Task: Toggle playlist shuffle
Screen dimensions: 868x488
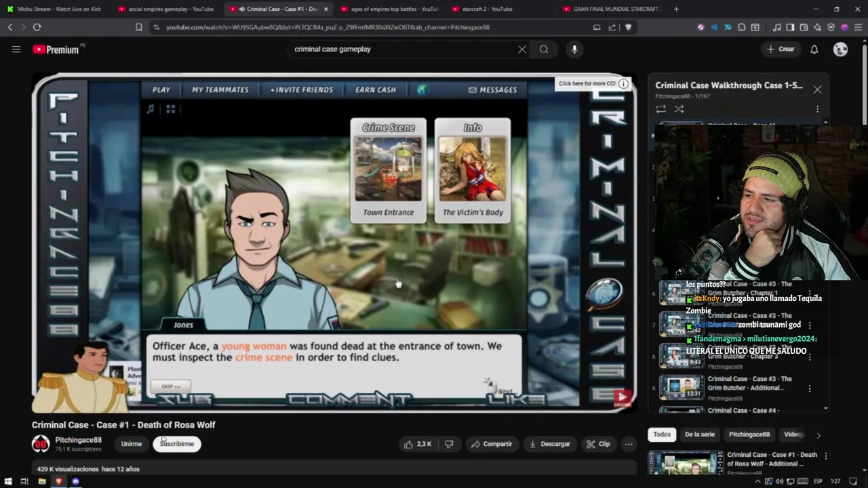Action: (679, 109)
